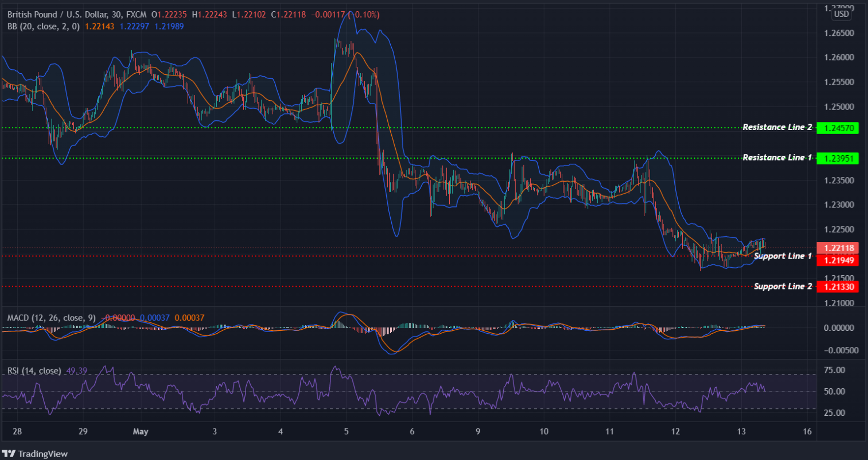Click the 16 date at the right of the time axis

click(807, 431)
